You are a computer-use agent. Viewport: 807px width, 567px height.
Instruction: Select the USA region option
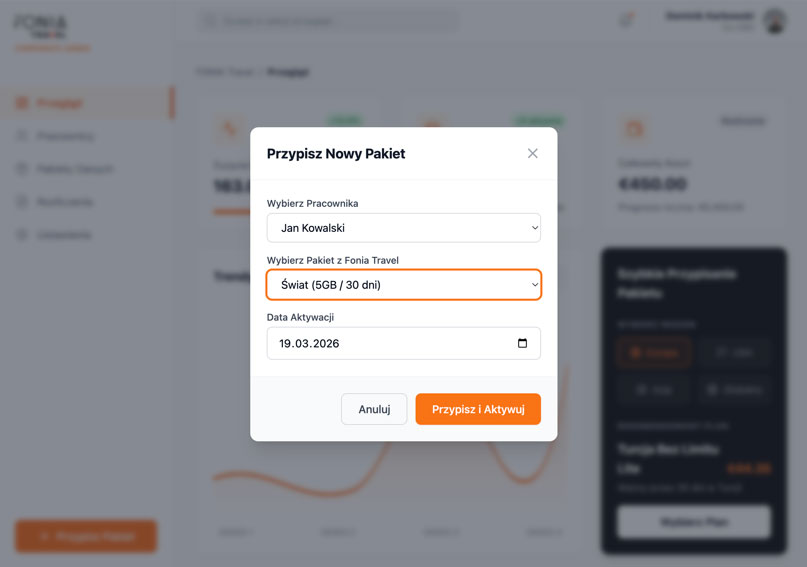(734, 353)
